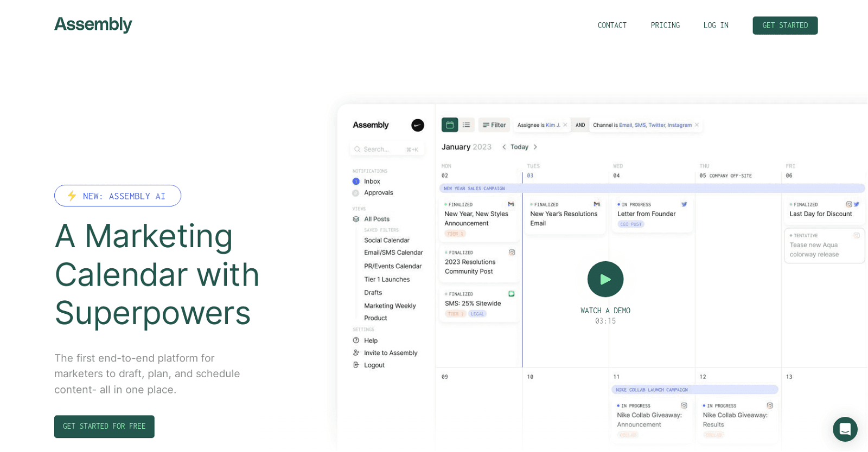Click the calendar search field
The image size is (868, 452).
click(386, 150)
